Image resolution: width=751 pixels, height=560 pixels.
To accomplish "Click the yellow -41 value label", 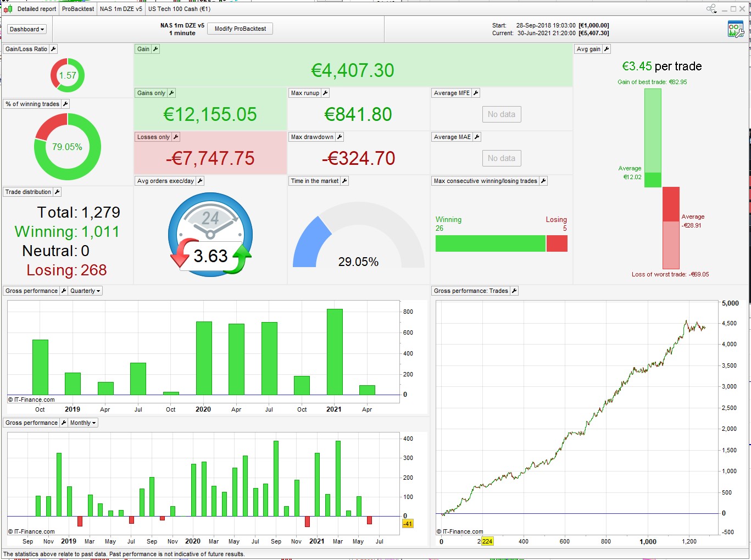I will click(x=408, y=524).
